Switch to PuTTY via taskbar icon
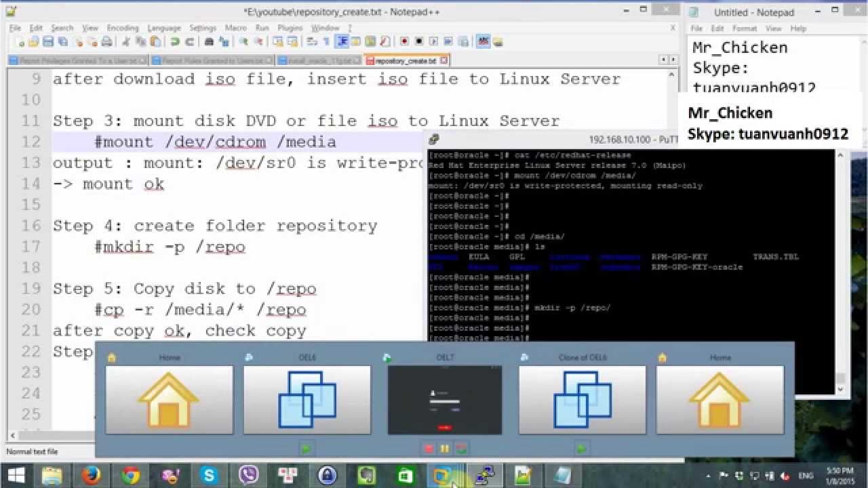The width and height of the screenshot is (868, 488). (484, 475)
